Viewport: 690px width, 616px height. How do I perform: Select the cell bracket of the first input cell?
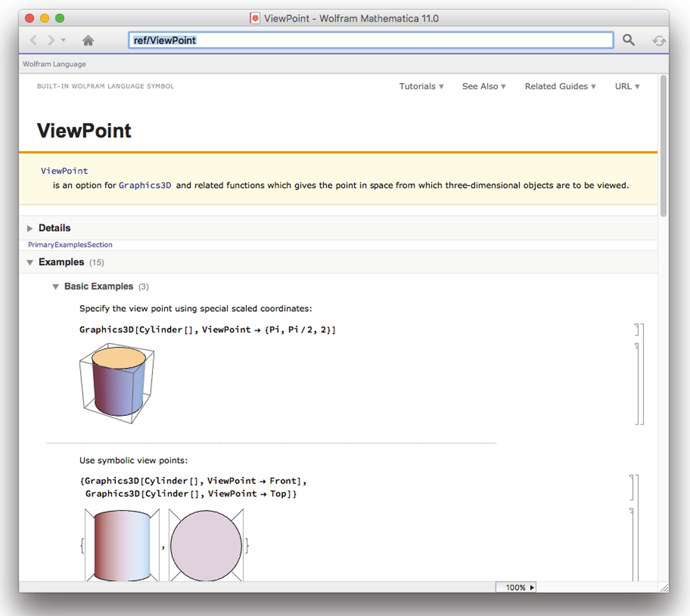(637, 329)
